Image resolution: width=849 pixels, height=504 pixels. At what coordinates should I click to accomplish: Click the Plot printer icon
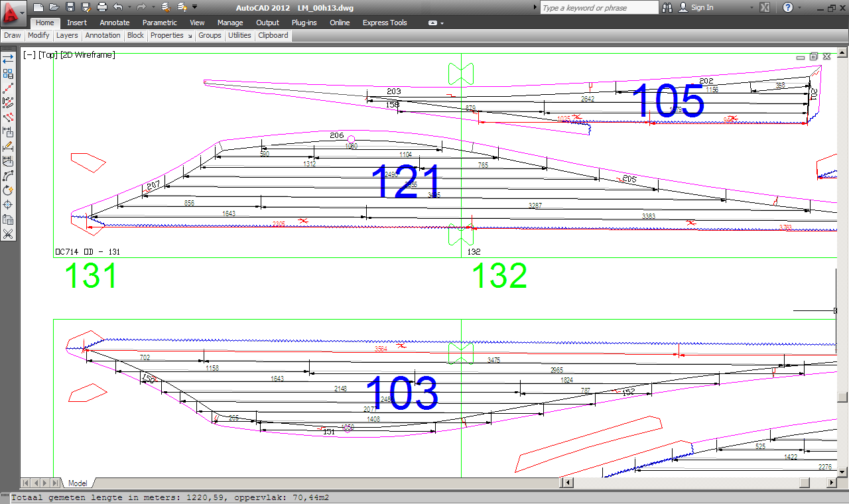pos(101,7)
